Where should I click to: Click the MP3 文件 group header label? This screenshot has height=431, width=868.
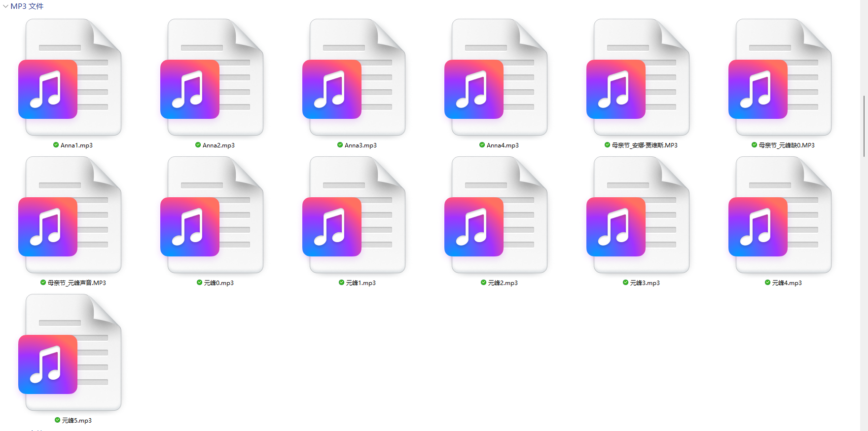[27, 6]
